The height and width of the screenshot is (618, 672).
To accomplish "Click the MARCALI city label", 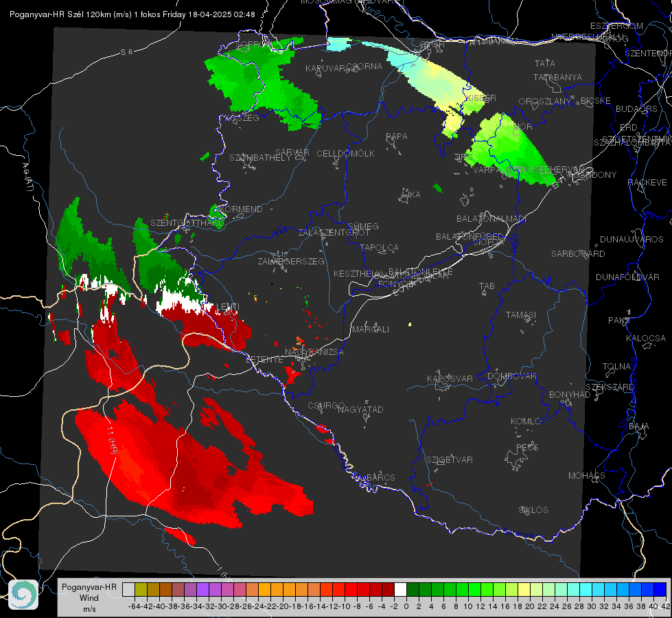I will pyautogui.click(x=371, y=330).
